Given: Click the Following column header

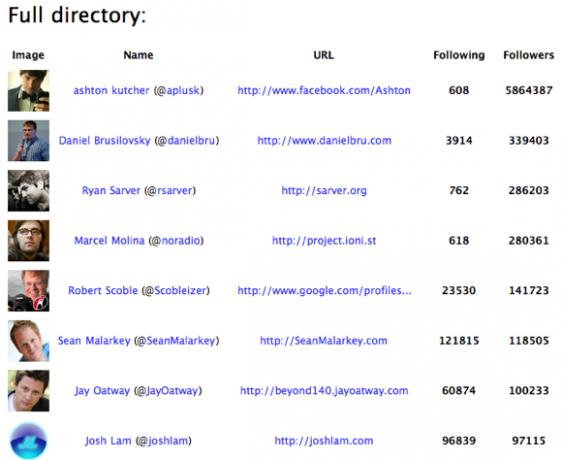Looking at the screenshot, I should click(459, 55).
